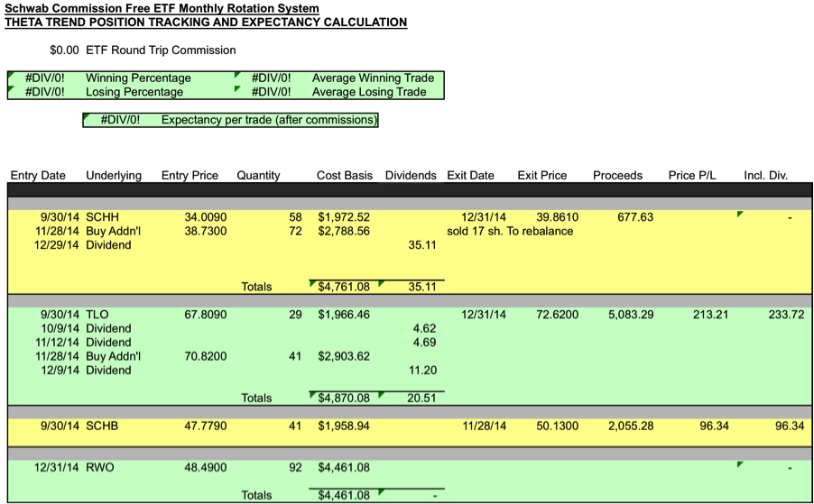Click TLO Incl. Div. value 233.72
This screenshot has height=504, width=814.
tap(786, 315)
